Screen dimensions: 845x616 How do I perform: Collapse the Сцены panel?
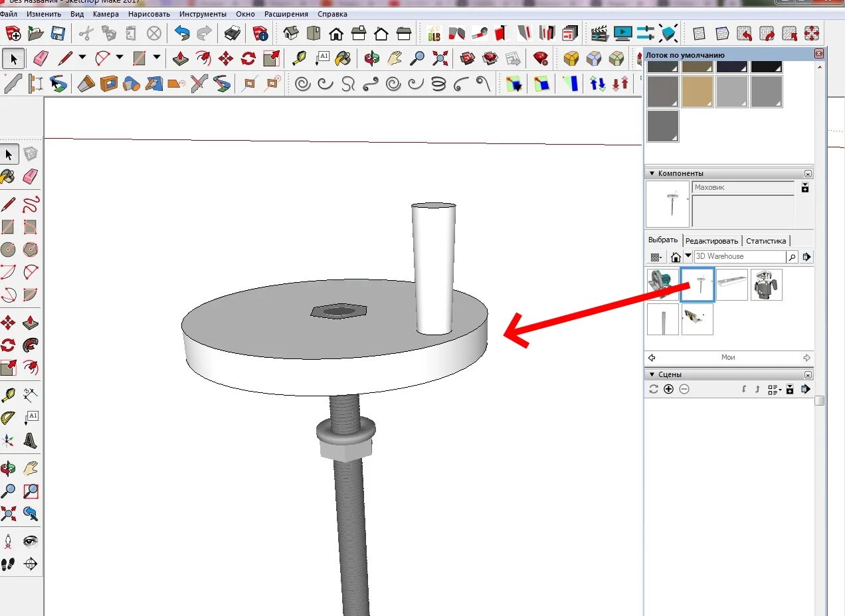pyautogui.click(x=652, y=374)
